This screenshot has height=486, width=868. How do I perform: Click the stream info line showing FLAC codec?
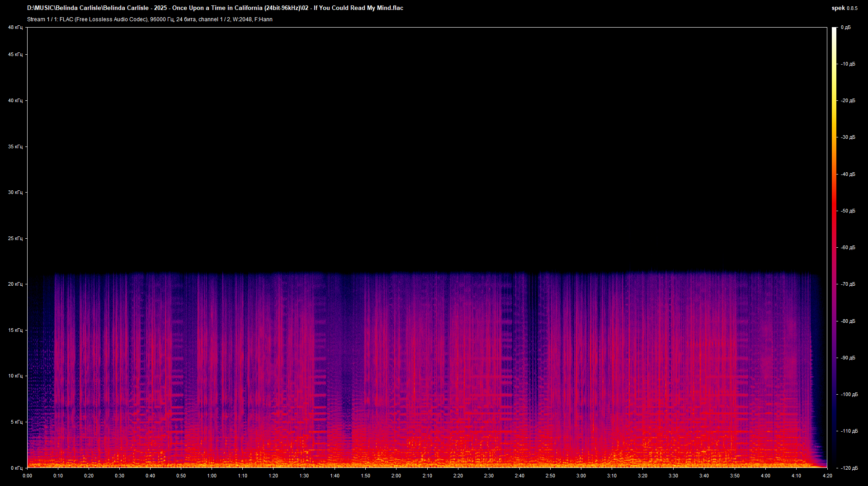click(150, 19)
